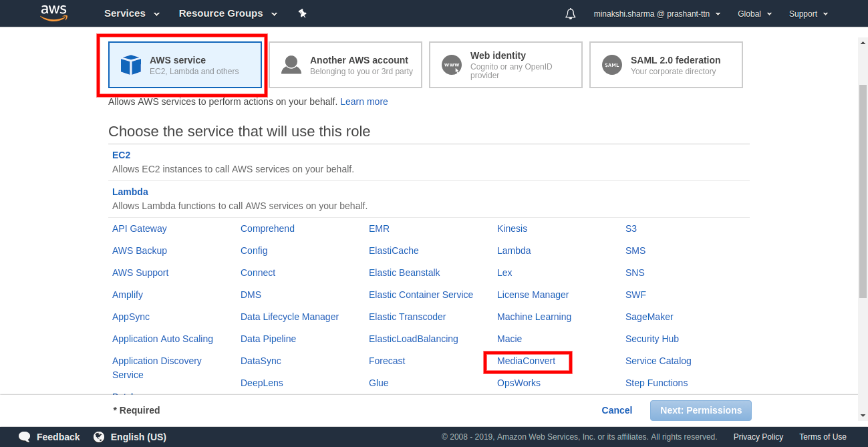Choose ElasticLoadBalancing service

(x=414, y=339)
